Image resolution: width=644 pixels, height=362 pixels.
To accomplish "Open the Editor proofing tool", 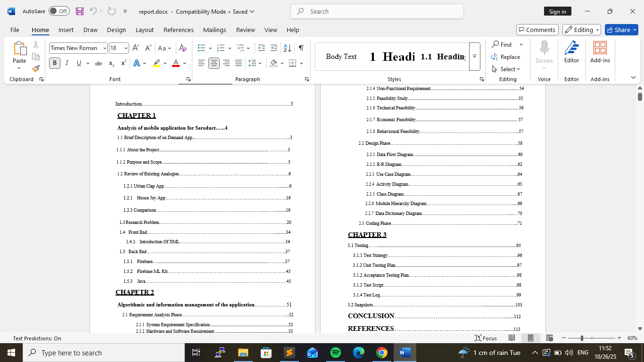I will pyautogui.click(x=571, y=52).
